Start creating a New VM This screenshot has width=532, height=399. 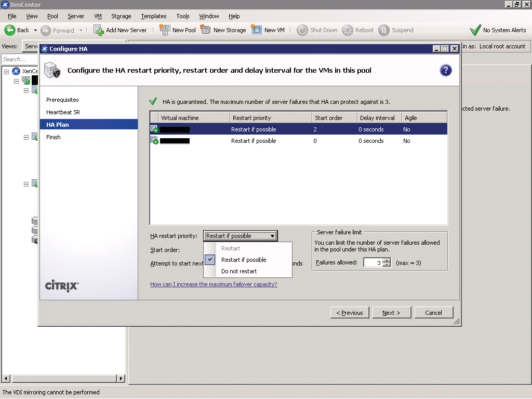pos(257,30)
